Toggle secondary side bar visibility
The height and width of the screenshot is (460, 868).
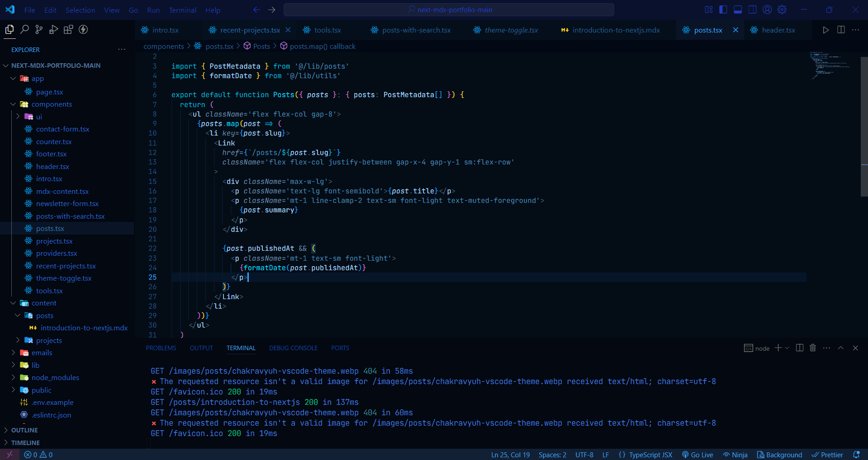point(752,9)
